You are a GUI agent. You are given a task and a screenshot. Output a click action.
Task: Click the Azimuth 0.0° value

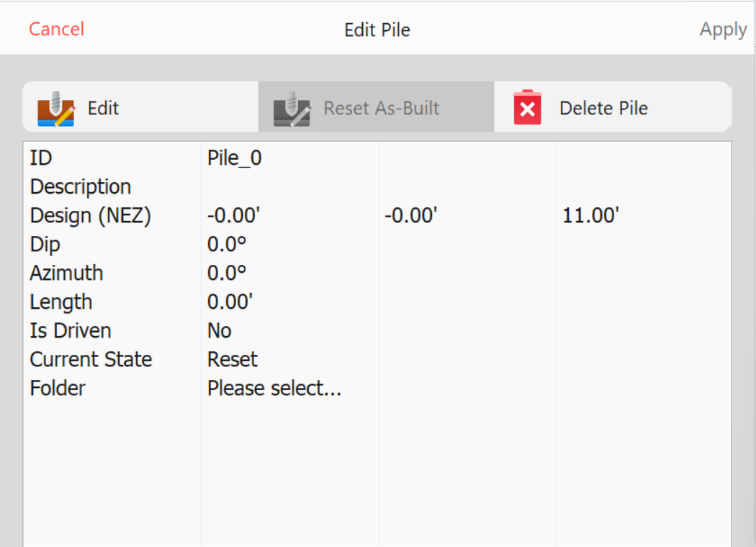click(227, 273)
